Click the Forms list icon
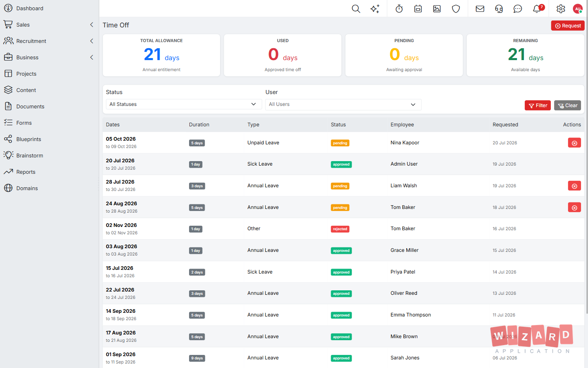This screenshot has height=368, width=588. coord(8,123)
